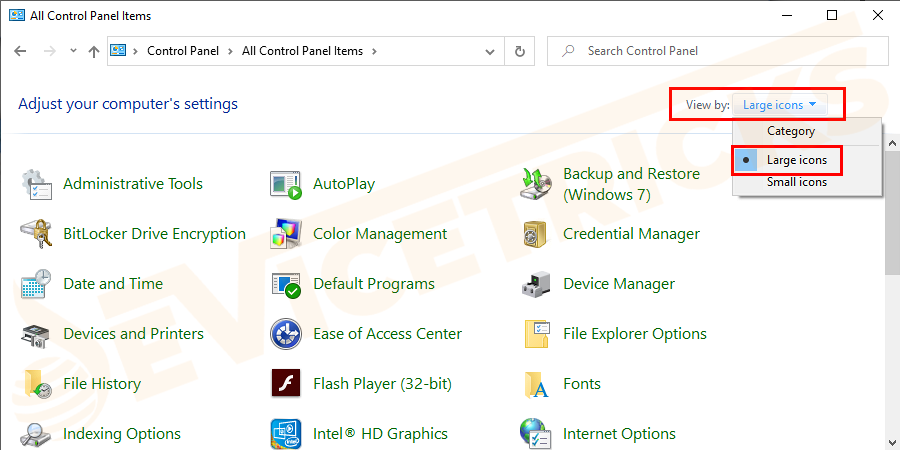Image resolution: width=900 pixels, height=450 pixels.
Task: Open the Credential Manager link
Action: (631, 234)
